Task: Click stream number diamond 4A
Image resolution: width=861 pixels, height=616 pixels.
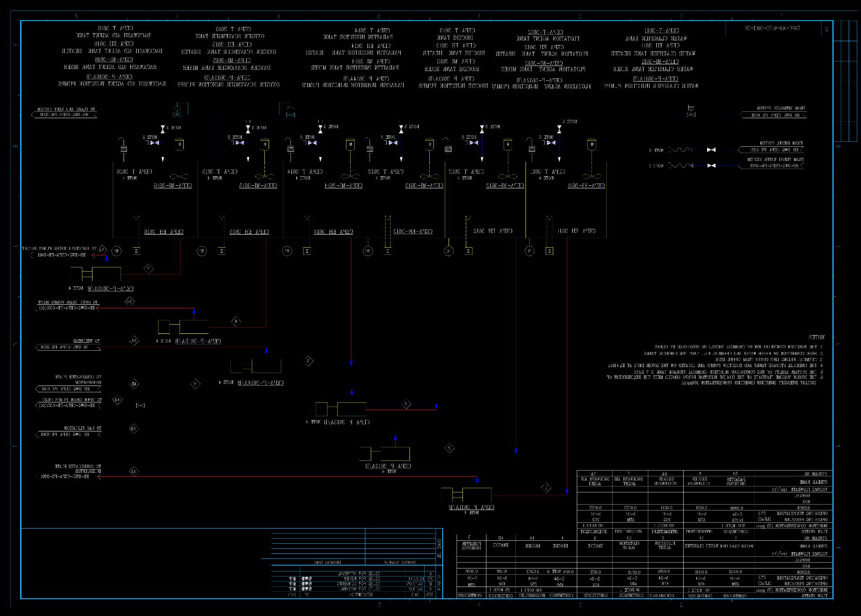Action: 117,400
